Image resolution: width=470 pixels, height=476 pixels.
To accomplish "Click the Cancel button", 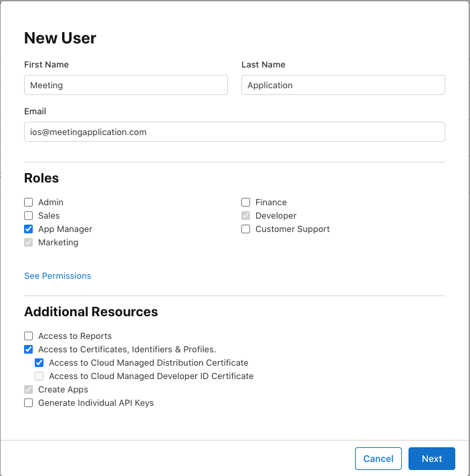I will (x=378, y=459).
